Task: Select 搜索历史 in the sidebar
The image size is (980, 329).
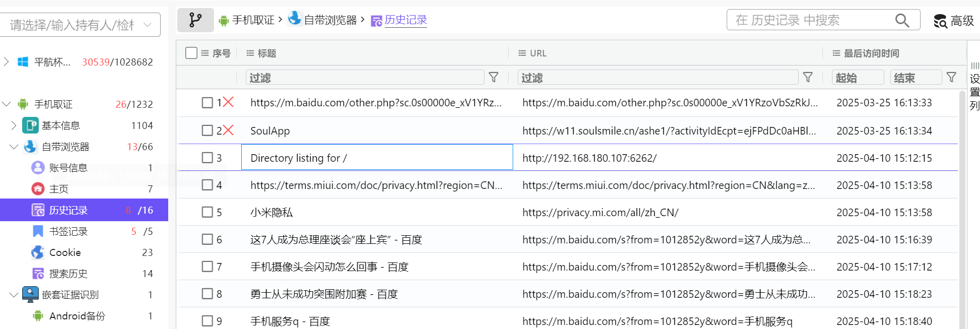Action: [x=68, y=274]
